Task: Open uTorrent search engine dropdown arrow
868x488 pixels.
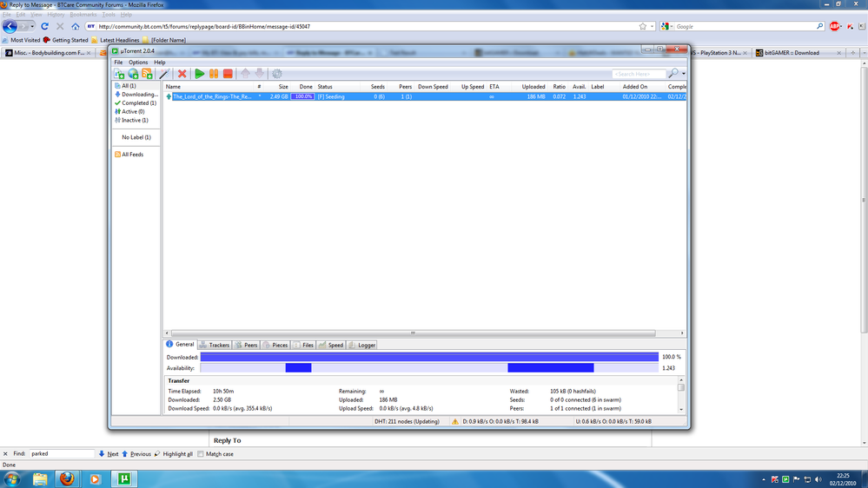Action: point(684,74)
